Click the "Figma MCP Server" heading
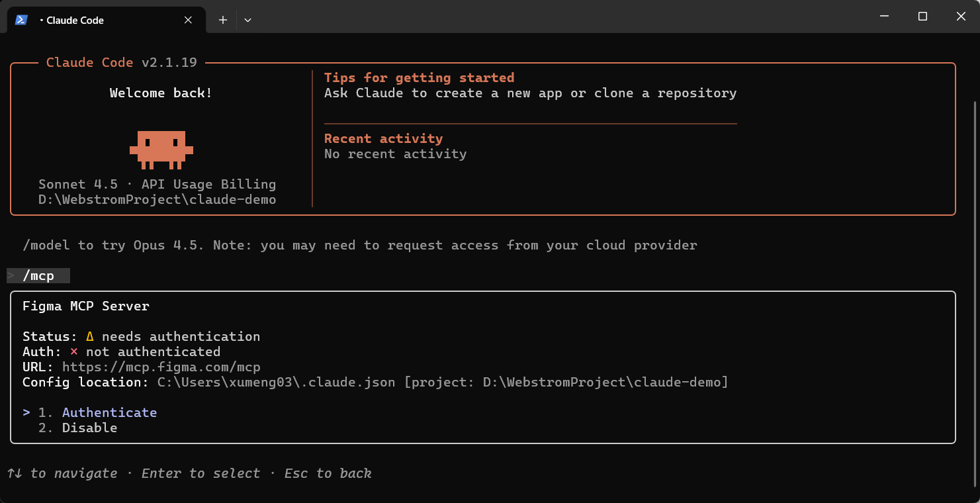980x503 pixels. click(x=86, y=306)
